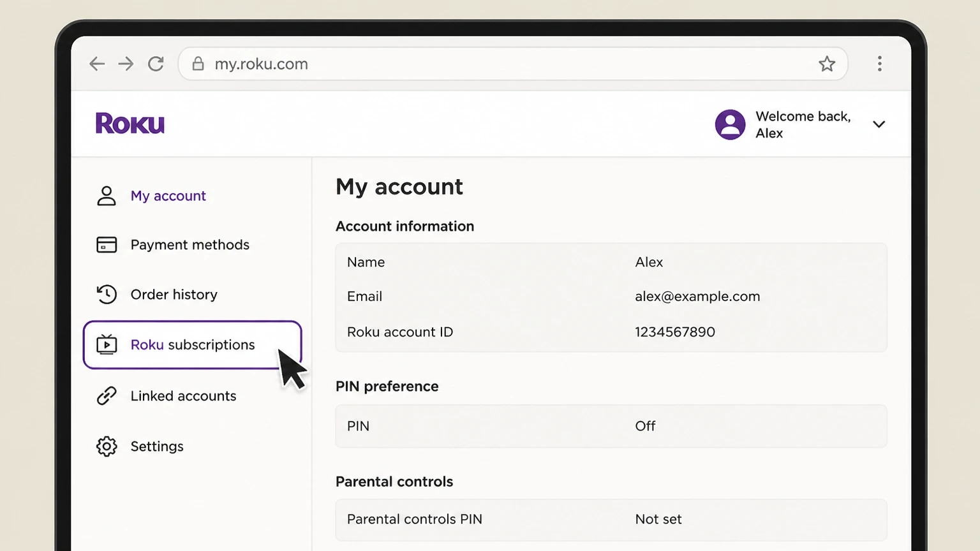Expand the Welcome back account chevron
This screenshot has height=551, width=980.
point(879,124)
